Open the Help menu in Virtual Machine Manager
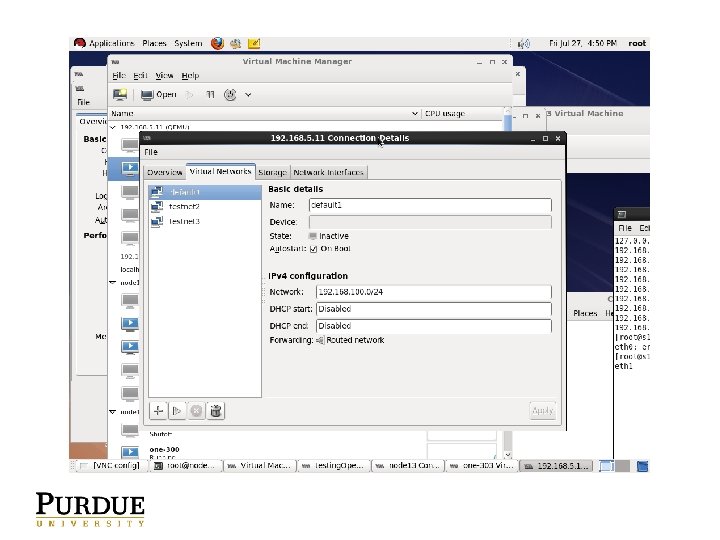The image size is (720, 540). [x=190, y=75]
